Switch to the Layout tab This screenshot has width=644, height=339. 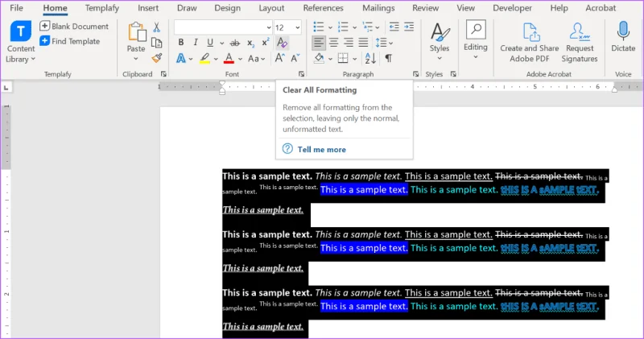(x=271, y=8)
